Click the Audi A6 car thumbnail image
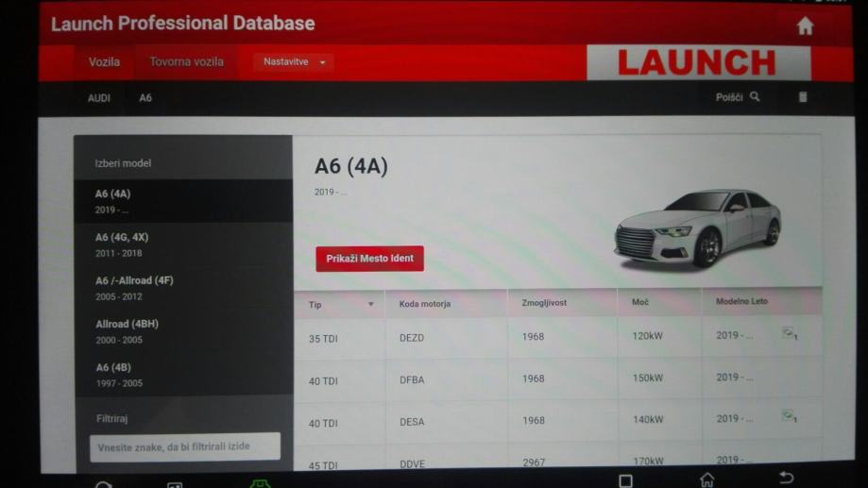Viewport: 868px width, 488px height. [x=697, y=230]
